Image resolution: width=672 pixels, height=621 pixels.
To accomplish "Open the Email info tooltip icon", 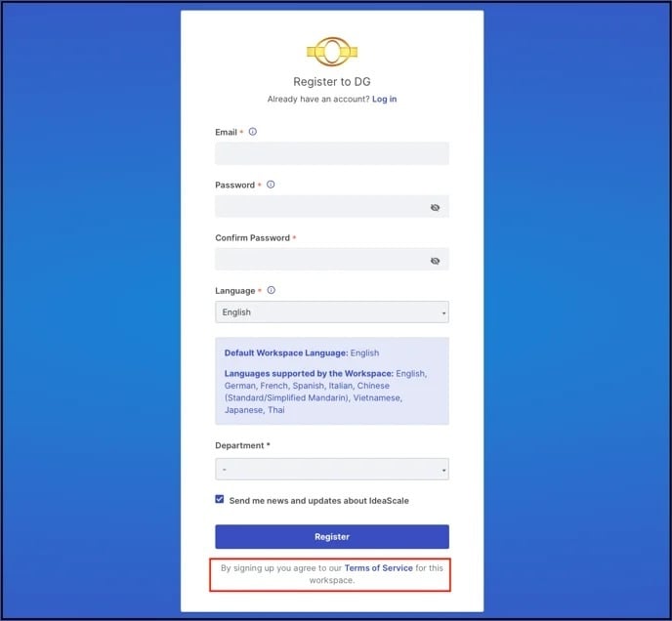I will tap(253, 132).
